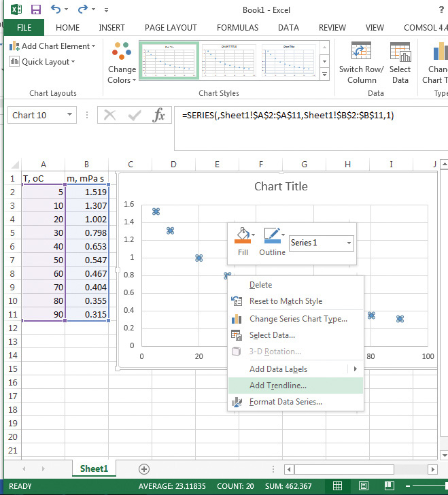Click the Outline pen icon
This screenshot has height=495, width=448.
click(271, 236)
